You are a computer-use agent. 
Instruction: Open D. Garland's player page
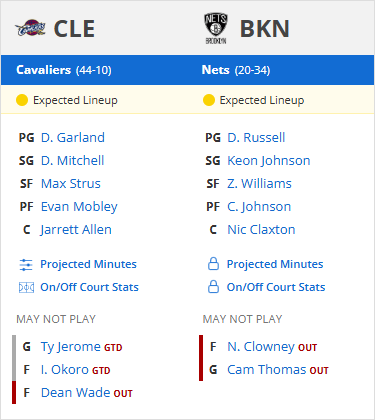click(x=73, y=138)
